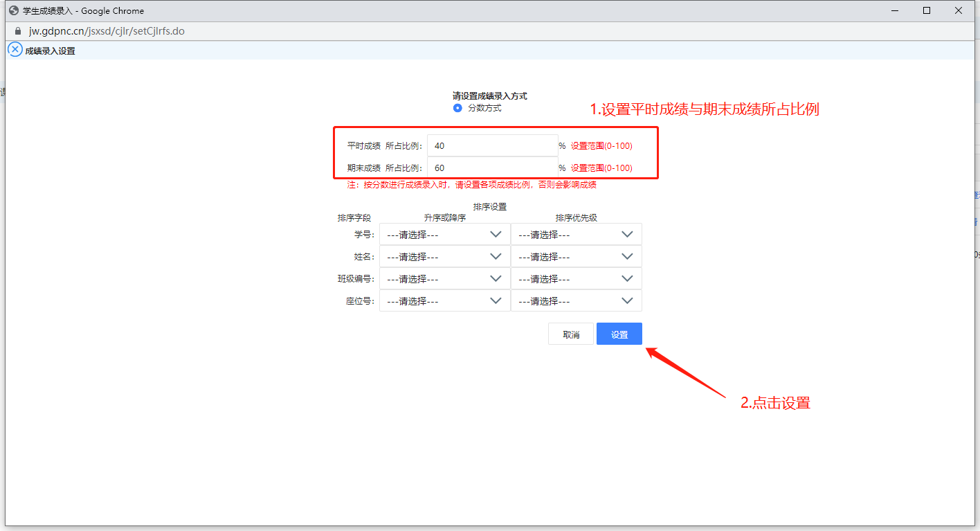
Task: Open 学号 sort priority dropdown
Action: pos(576,235)
